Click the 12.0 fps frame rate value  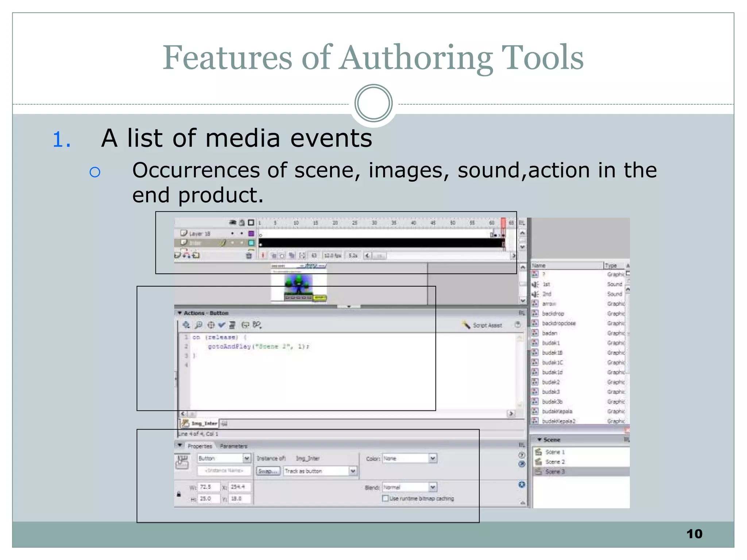click(332, 256)
